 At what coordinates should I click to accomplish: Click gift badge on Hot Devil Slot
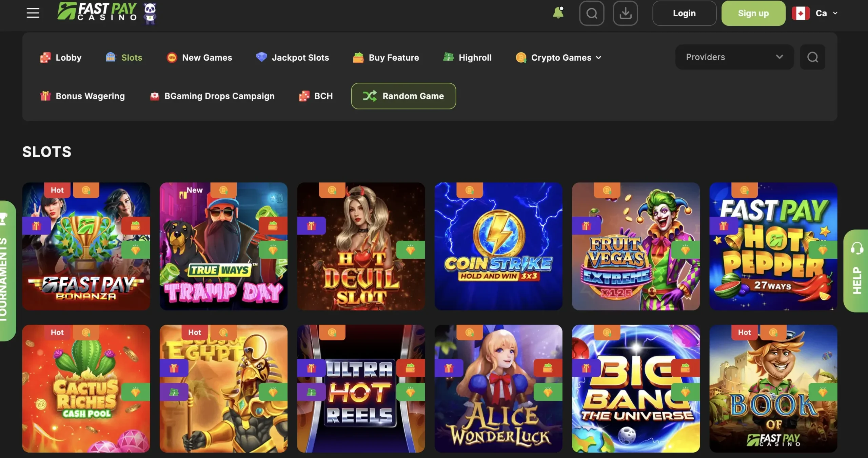[311, 225]
